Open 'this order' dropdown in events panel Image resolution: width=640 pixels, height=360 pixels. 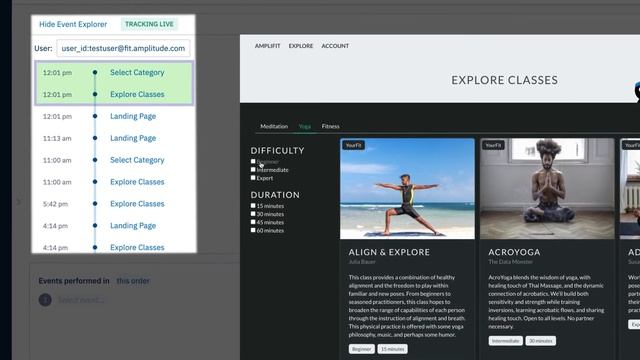coord(133,281)
